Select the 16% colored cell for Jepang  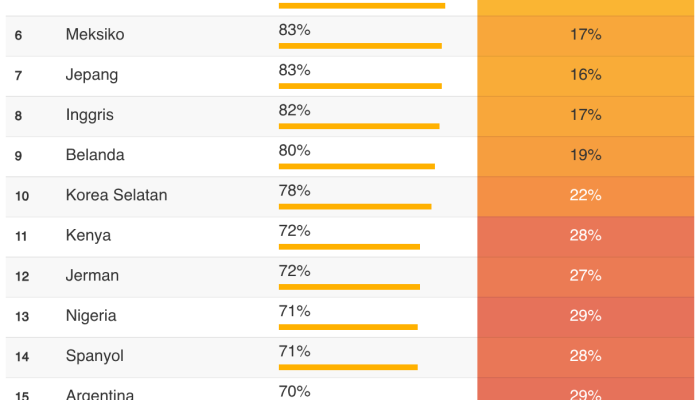(x=586, y=75)
